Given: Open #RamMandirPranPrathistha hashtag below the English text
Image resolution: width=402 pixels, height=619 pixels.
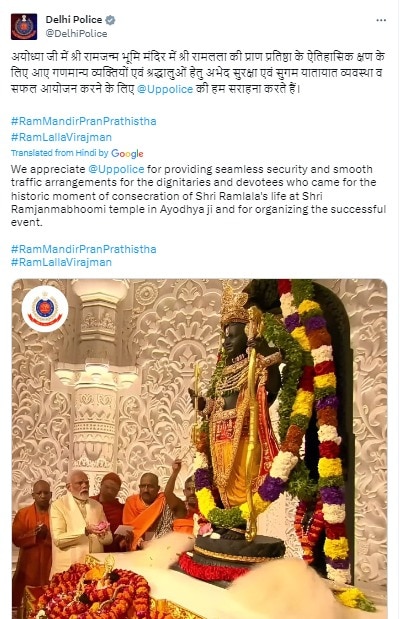Looking at the screenshot, I should coord(83,249).
